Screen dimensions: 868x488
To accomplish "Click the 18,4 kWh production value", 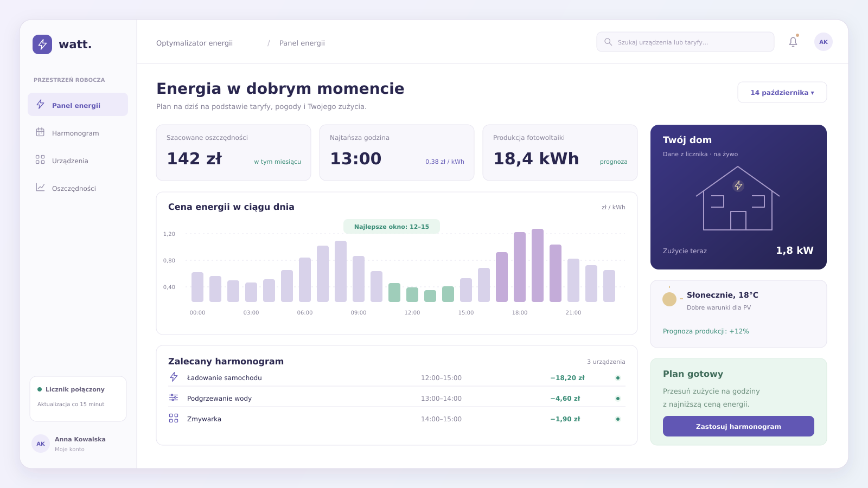I will click(x=536, y=158).
